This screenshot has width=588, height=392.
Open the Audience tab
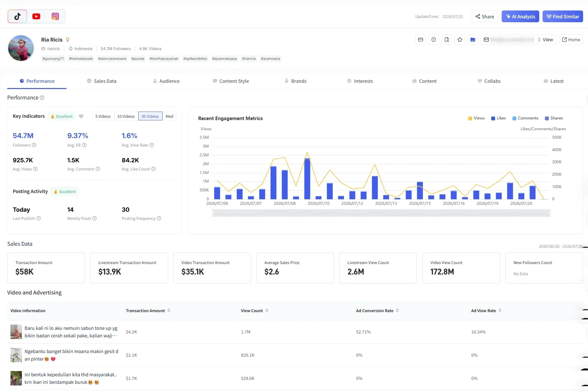pyautogui.click(x=166, y=81)
